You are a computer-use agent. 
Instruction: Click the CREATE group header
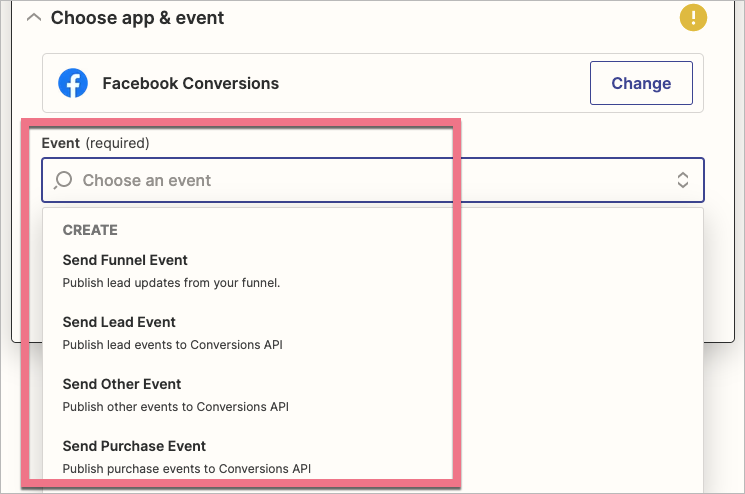pos(90,230)
